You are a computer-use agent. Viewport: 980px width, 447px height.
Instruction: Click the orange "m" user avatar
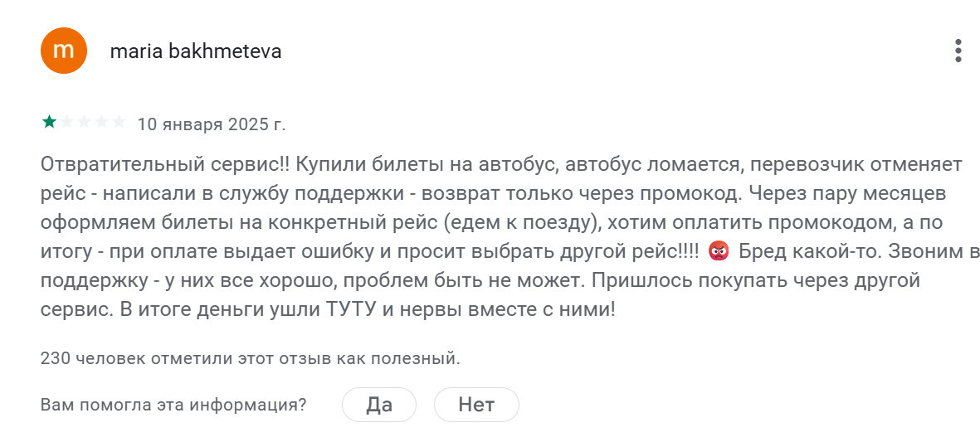click(63, 51)
